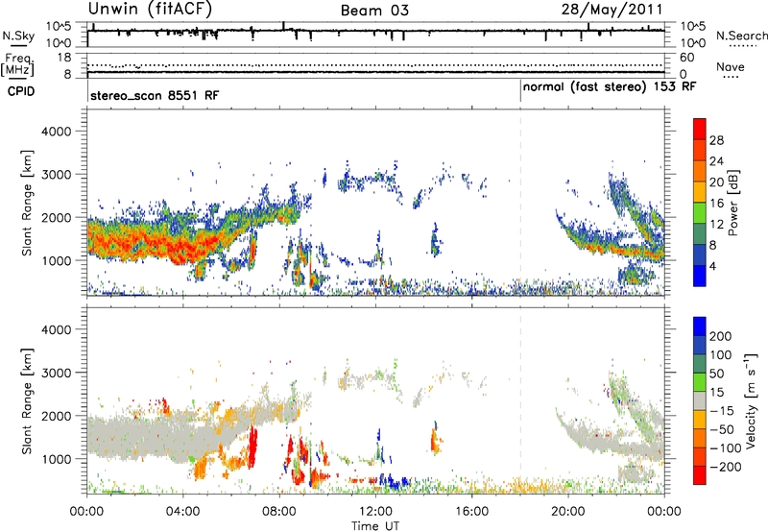
Task: Click the "12:00" time tick label
Action: coord(375,512)
